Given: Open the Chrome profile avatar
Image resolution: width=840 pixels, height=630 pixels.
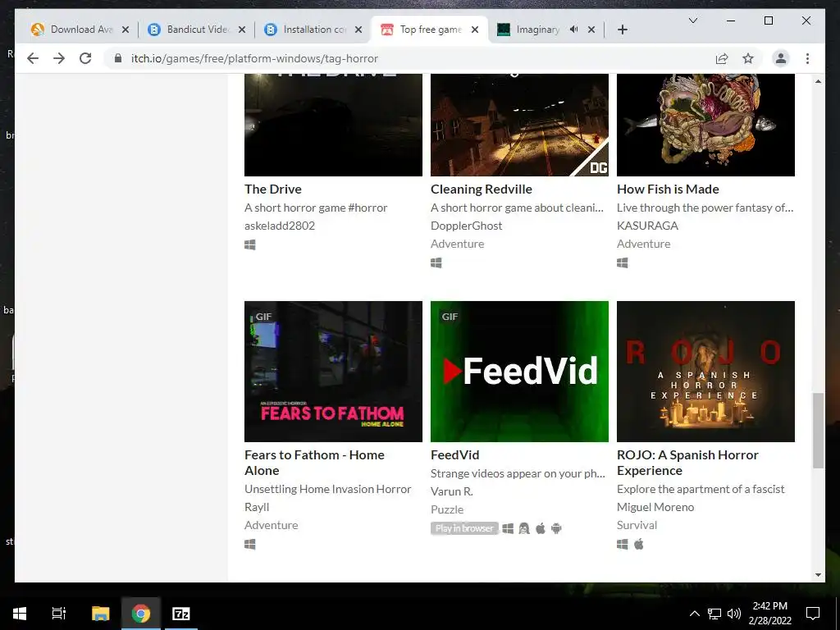Looking at the screenshot, I should point(781,58).
